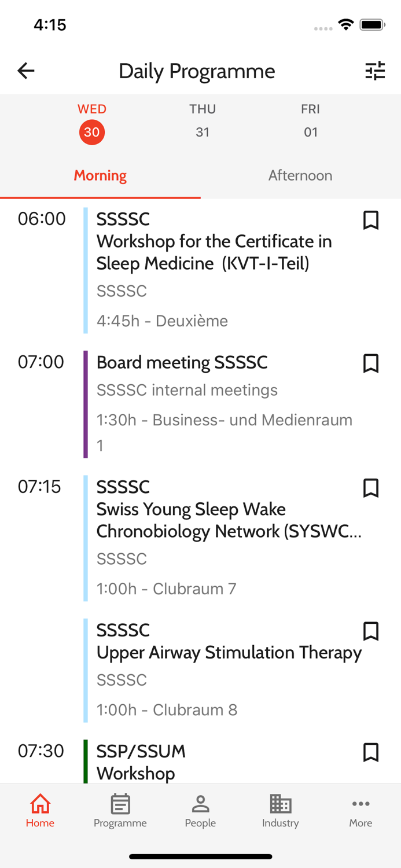
Task: Select the Morning tab
Action: point(100,175)
